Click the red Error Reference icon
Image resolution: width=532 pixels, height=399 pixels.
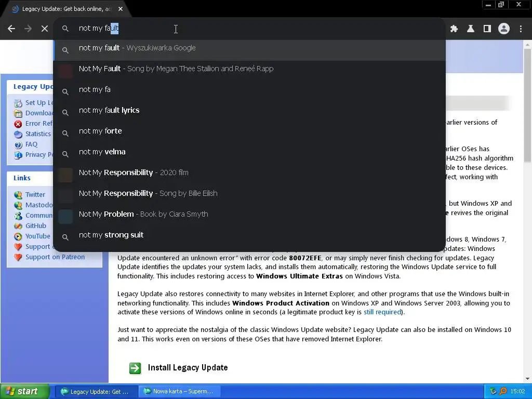pyautogui.click(x=18, y=124)
